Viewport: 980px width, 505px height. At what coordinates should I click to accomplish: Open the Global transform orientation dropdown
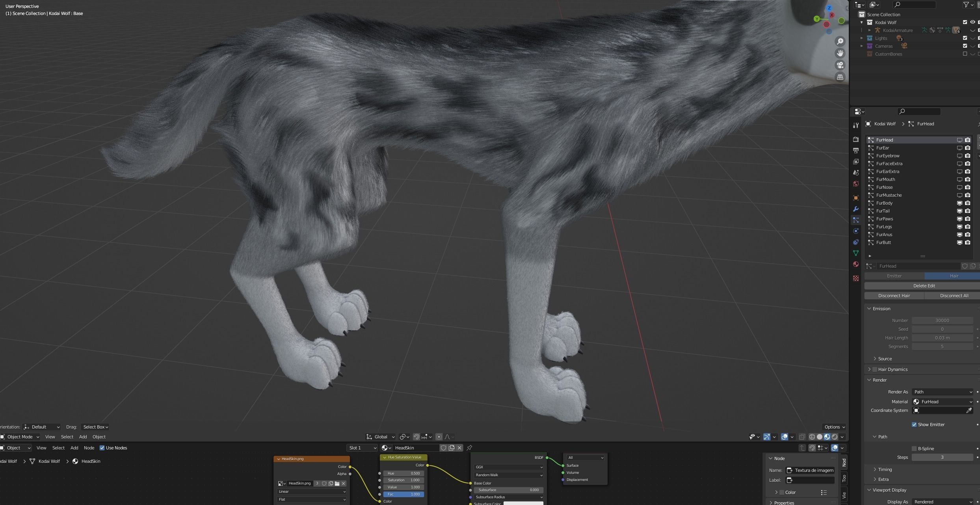tap(381, 437)
